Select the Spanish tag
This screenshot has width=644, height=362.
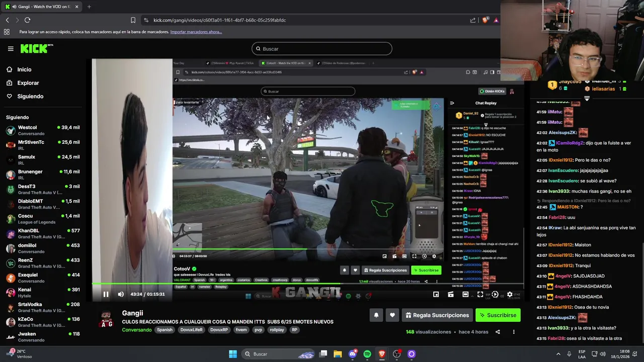tap(165, 330)
